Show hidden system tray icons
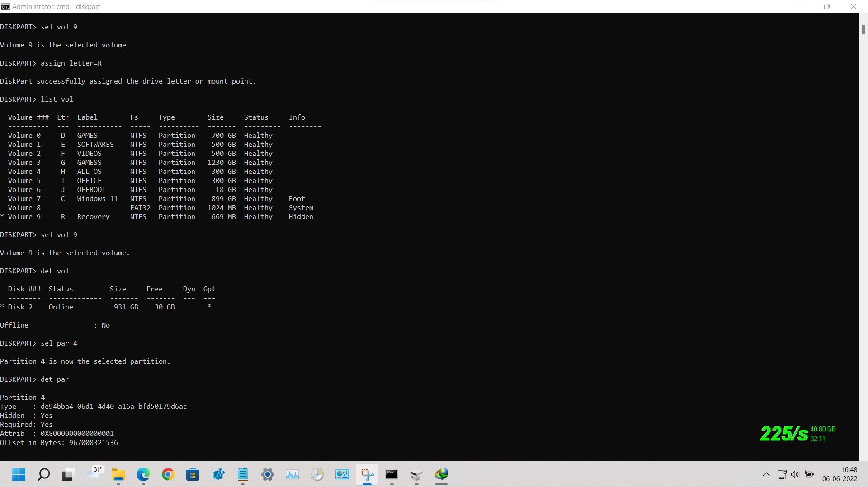This screenshot has width=868, height=487. click(x=766, y=474)
